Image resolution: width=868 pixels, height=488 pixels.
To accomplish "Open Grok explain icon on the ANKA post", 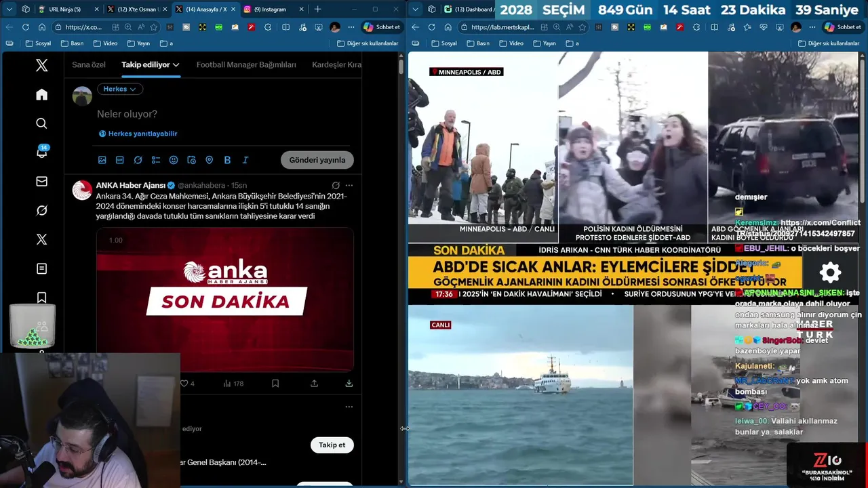I will click(335, 185).
